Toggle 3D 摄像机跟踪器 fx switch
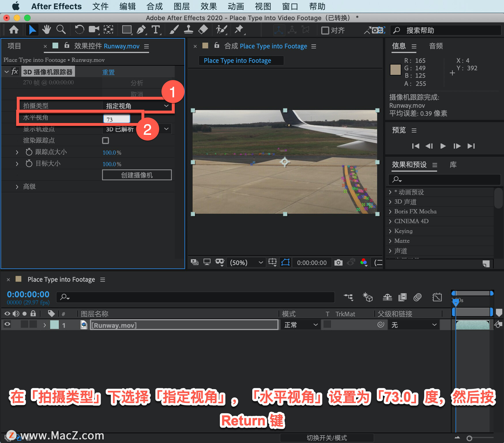 (15, 71)
